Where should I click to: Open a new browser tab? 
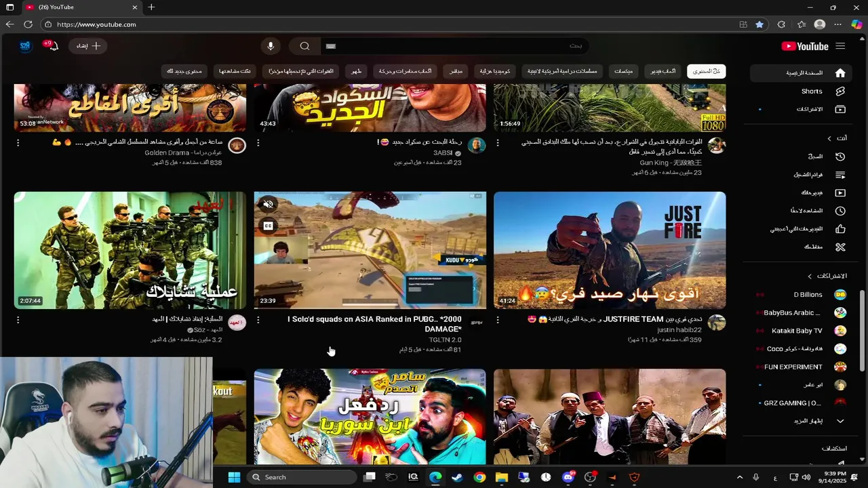[x=151, y=7]
